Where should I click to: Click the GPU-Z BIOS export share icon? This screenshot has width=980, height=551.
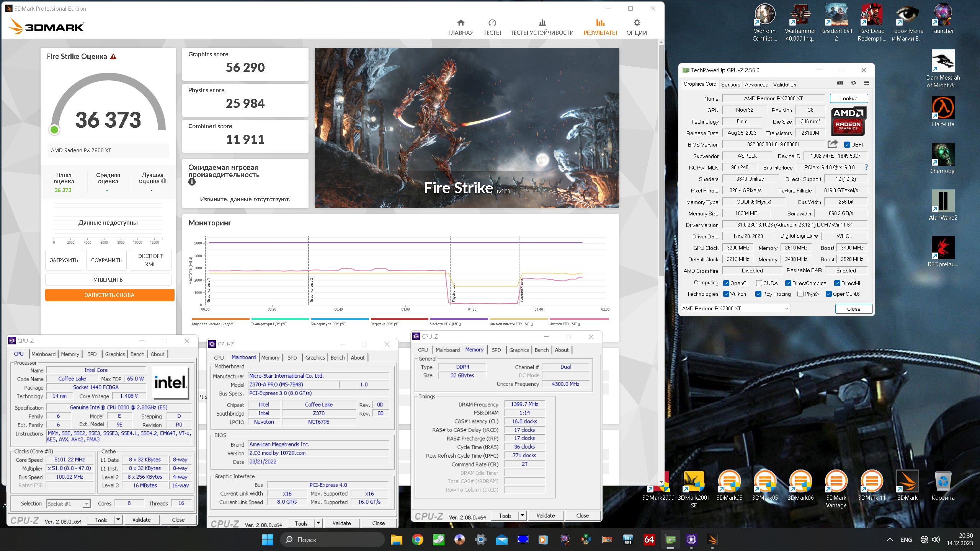pos(833,144)
